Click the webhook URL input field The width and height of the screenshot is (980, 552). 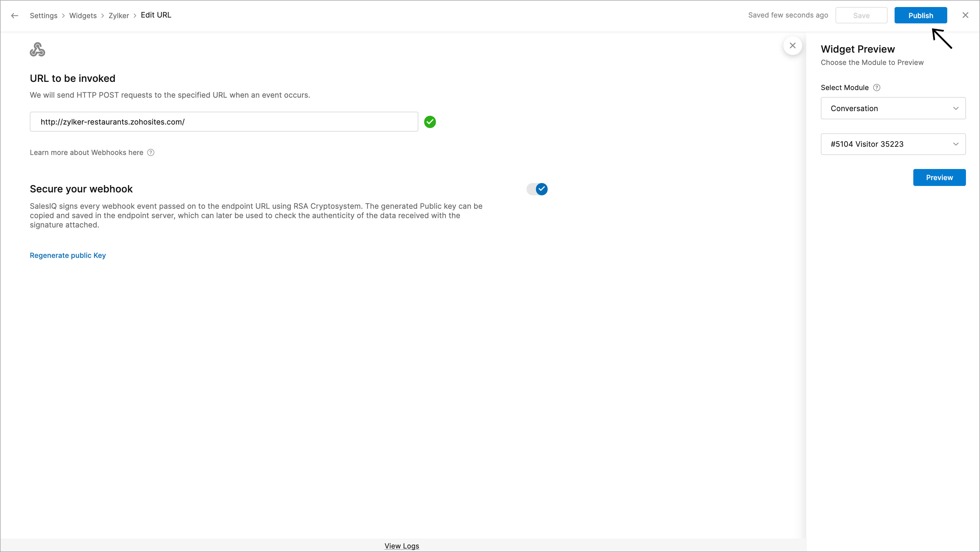(x=224, y=122)
